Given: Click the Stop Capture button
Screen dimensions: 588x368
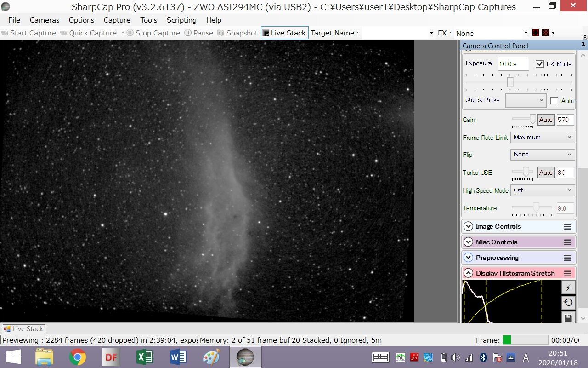Looking at the screenshot, I should (153, 33).
